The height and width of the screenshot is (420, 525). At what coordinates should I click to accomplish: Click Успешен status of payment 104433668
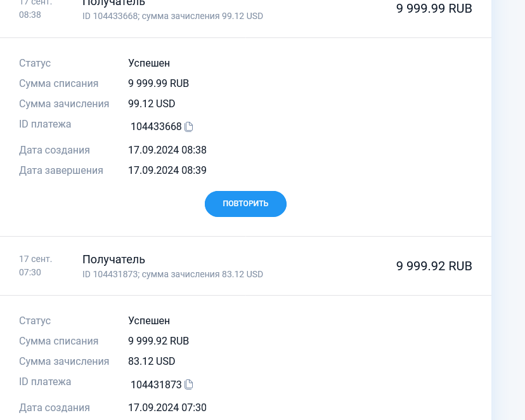pos(149,63)
